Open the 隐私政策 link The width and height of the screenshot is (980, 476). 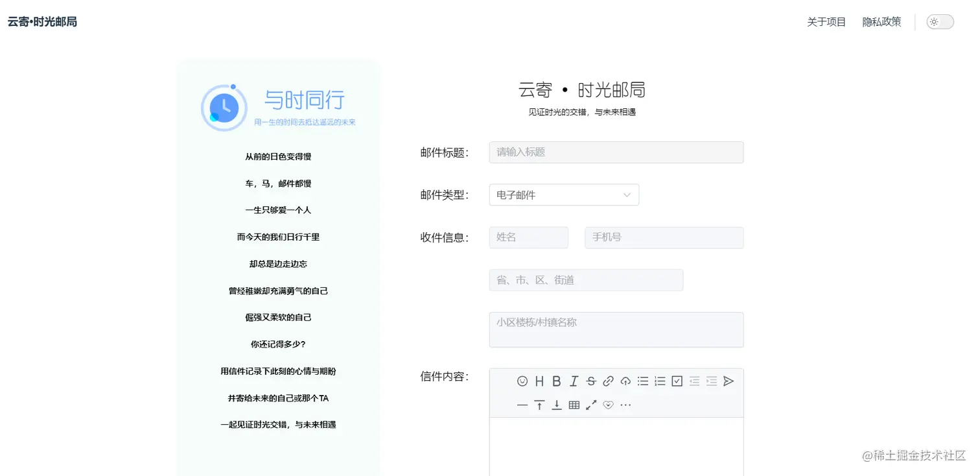[x=881, y=22]
